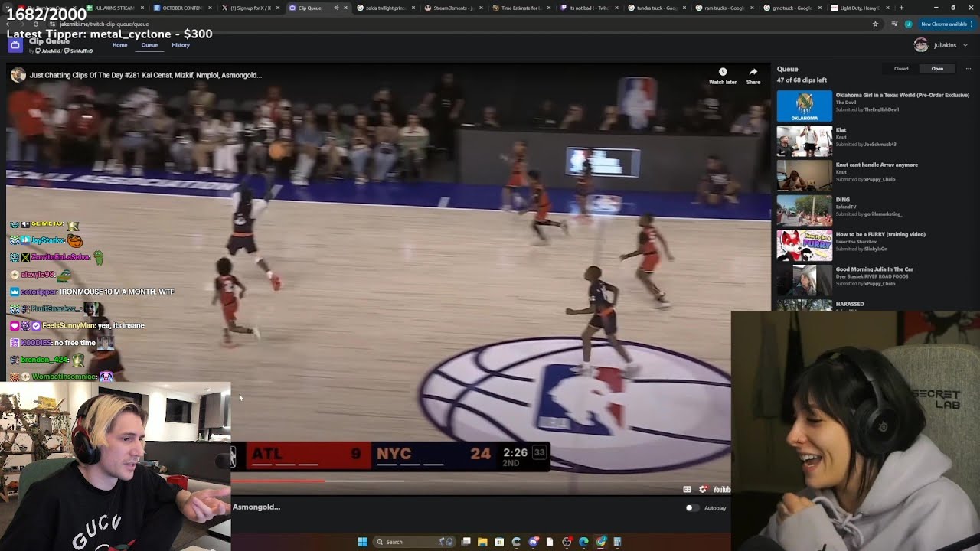
Task: Toggle closed captions on the video player
Action: pos(687,489)
